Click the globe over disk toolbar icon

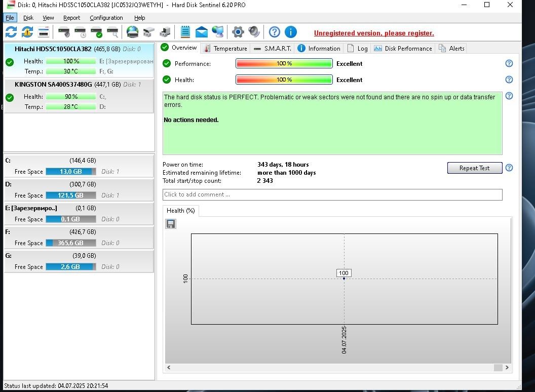pyautogui.click(x=132, y=32)
